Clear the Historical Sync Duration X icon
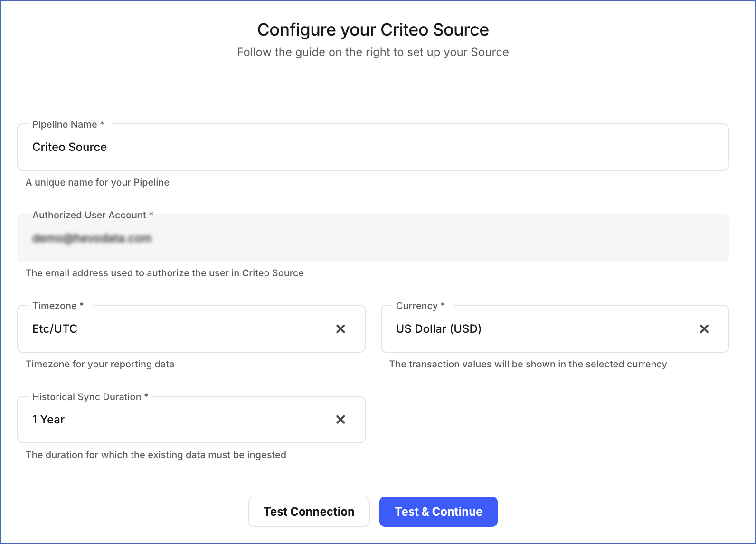Image resolution: width=756 pixels, height=544 pixels. tap(340, 420)
